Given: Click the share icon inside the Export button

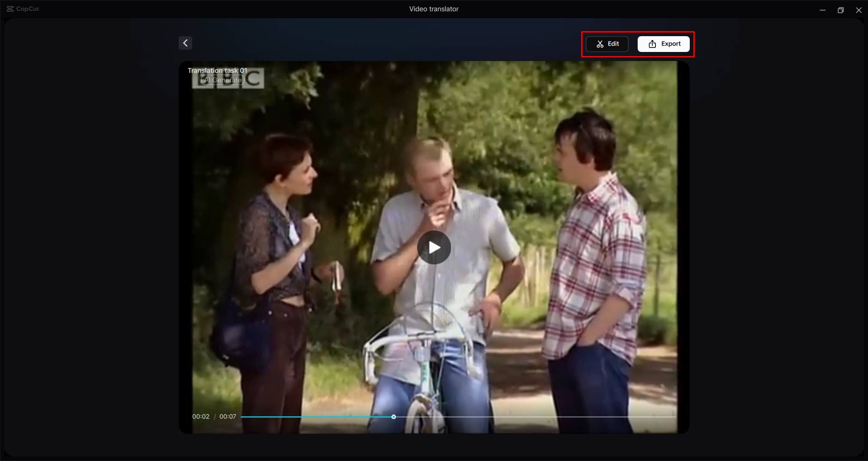Looking at the screenshot, I should [652, 44].
